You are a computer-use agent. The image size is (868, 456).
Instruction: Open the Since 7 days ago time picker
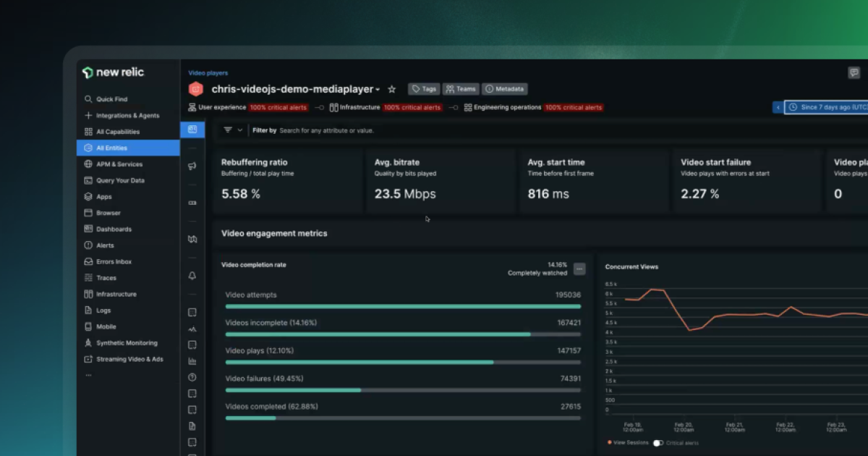[x=832, y=106]
